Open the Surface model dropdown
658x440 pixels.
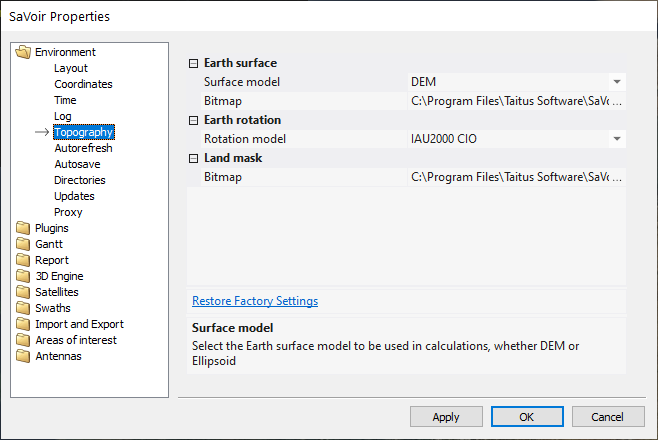(617, 82)
